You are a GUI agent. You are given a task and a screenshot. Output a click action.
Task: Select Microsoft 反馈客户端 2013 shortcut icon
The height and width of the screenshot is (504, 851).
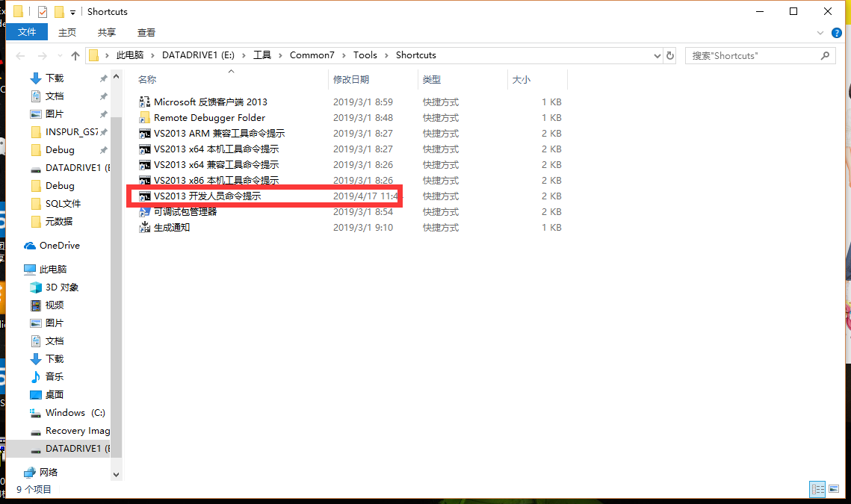(144, 102)
